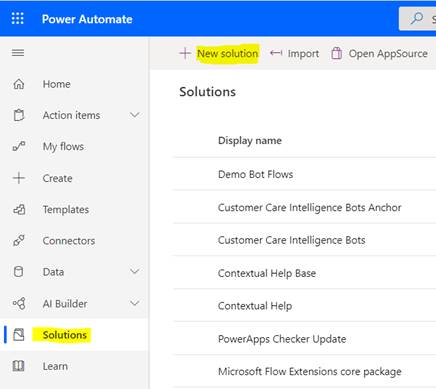The height and width of the screenshot is (389, 436).
Task: Open PowerApps Checker Update solution
Action: [x=282, y=339]
